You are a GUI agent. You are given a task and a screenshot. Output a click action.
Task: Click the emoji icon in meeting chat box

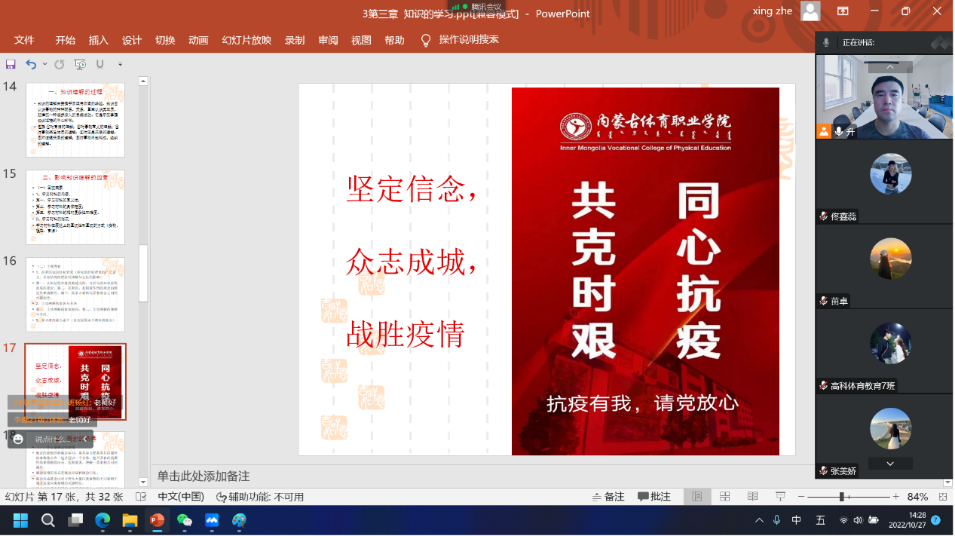[18, 439]
